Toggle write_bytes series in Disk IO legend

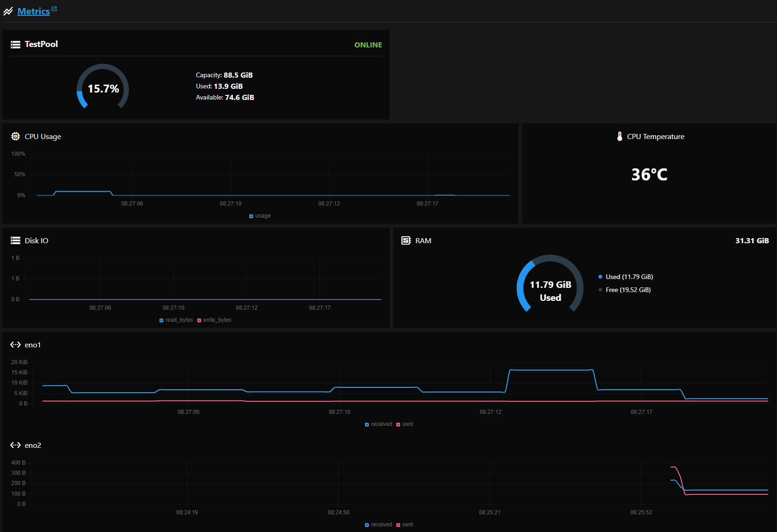pos(214,320)
